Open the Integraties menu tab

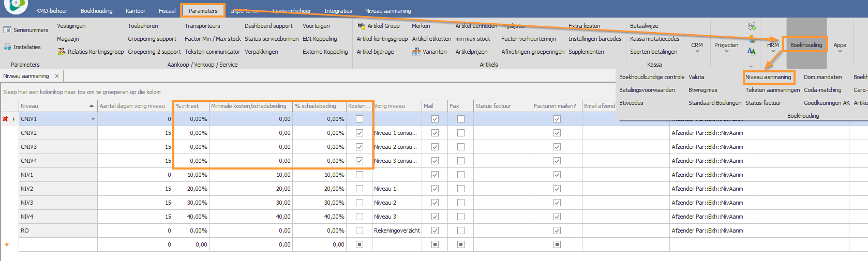[338, 11]
